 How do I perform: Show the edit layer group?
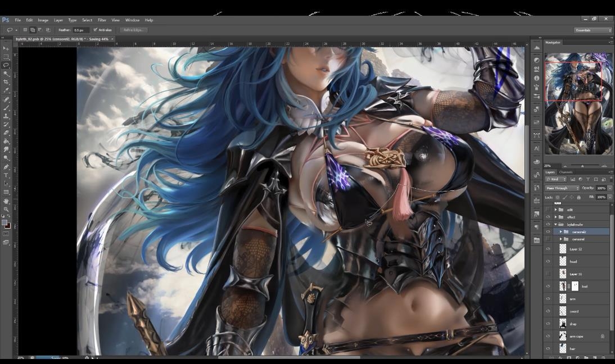coord(548,210)
